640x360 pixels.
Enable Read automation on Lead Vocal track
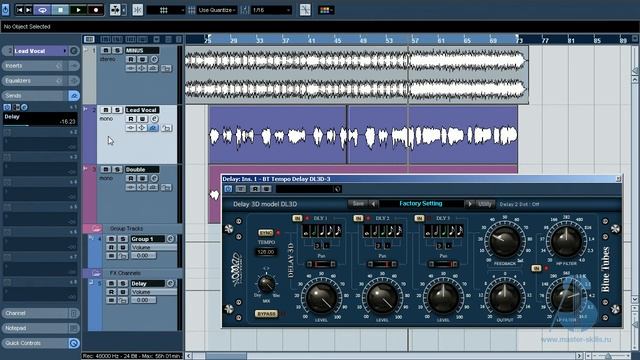131,119
